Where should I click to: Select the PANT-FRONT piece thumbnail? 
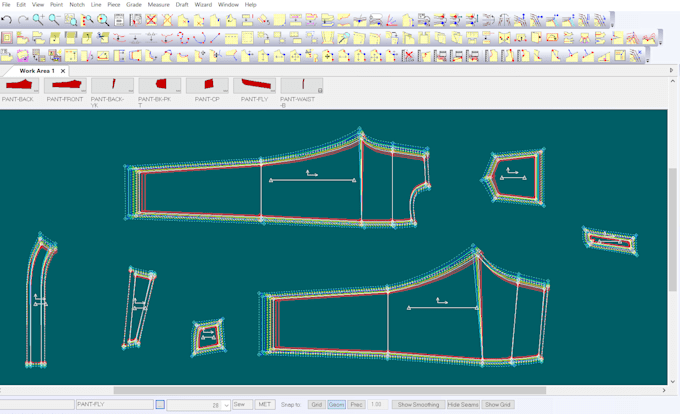(x=65, y=85)
